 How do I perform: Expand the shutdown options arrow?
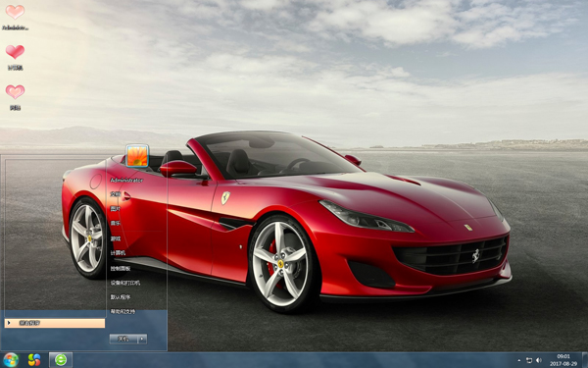point(142,340)
